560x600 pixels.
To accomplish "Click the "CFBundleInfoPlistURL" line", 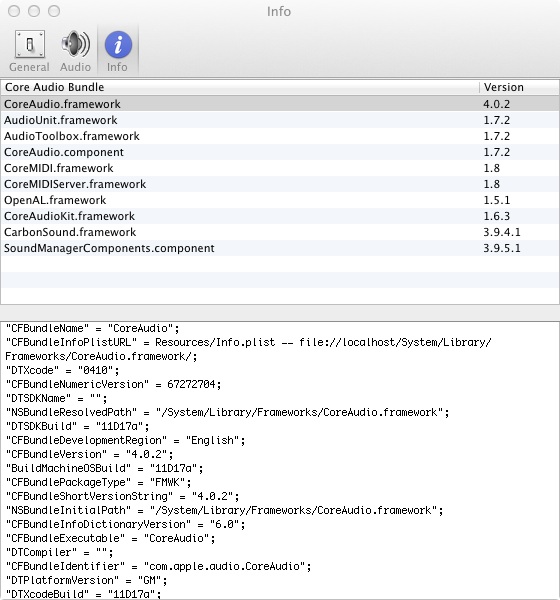I will (248, 349).
